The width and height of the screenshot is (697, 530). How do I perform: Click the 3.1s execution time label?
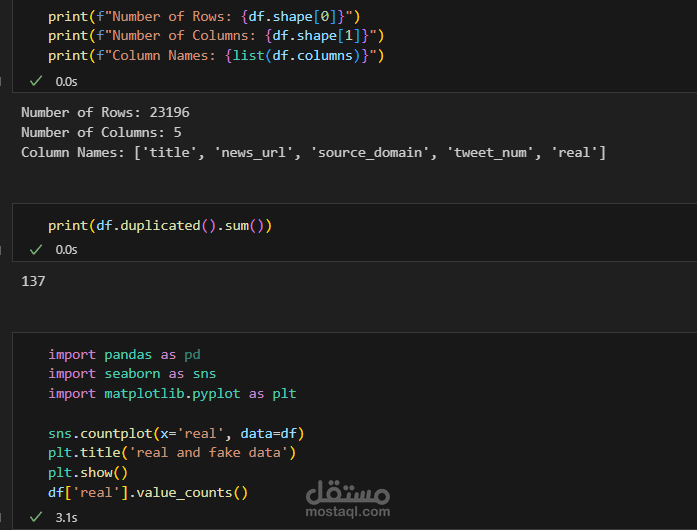tap(66, 518)
